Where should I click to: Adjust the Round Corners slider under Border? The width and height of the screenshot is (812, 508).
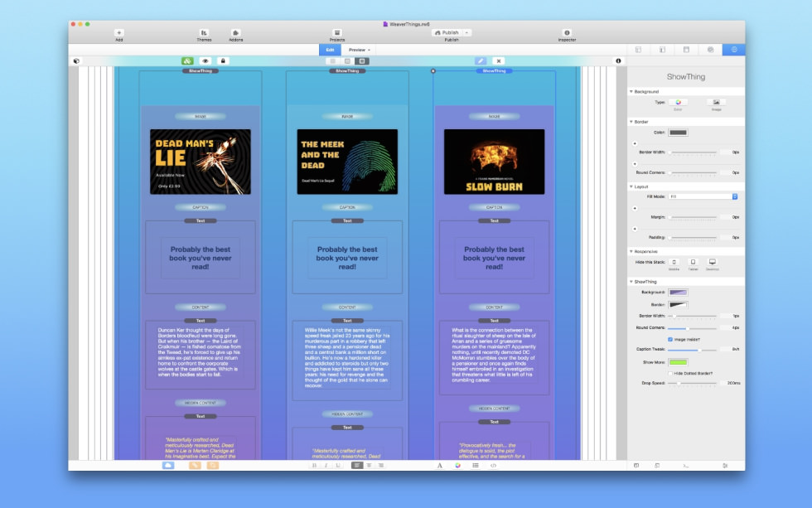point(693,172)
